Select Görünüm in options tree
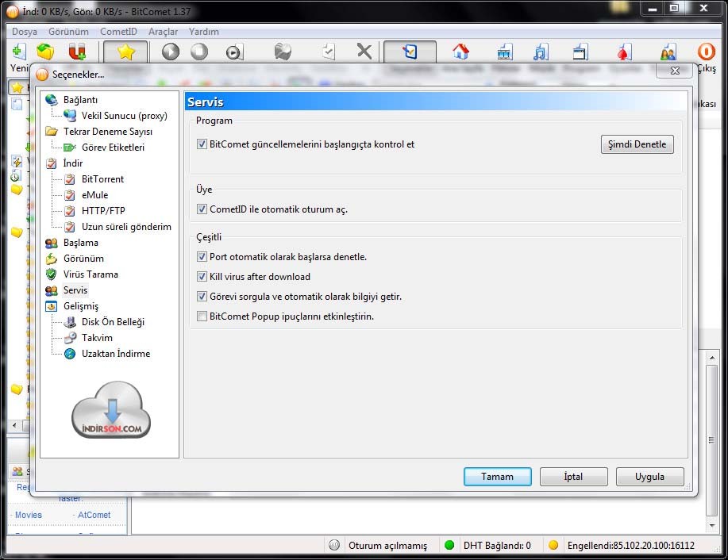This screenshot has height=560, width=728. [x=83, y=259]
